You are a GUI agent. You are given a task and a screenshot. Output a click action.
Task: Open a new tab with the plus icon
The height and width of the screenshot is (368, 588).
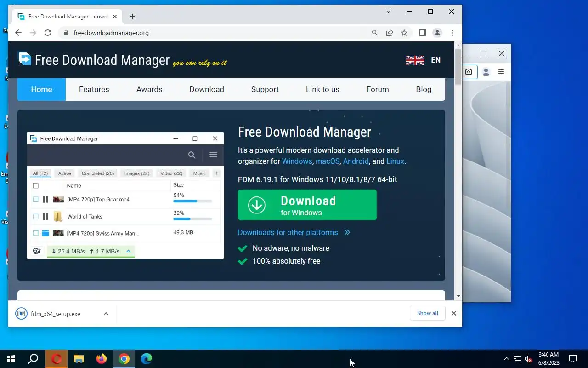pyautogui.click(x=132, y=17)
